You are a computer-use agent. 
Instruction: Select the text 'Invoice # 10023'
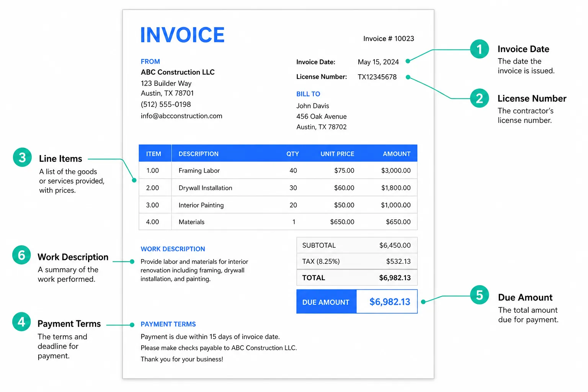tap(389, 39)
